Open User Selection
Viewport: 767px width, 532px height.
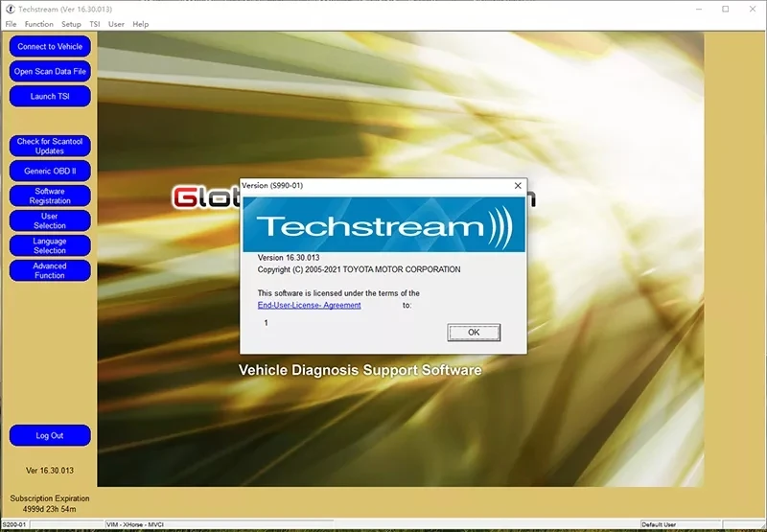pyautogui.click(x=50, y=221)
